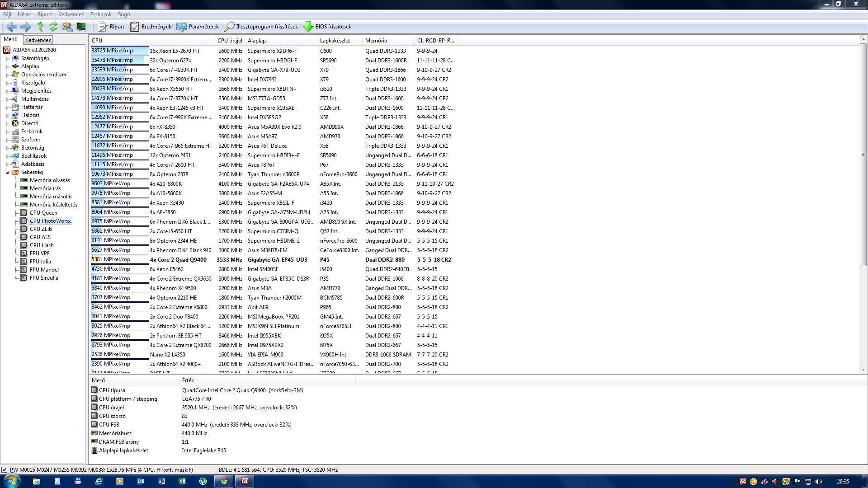Toggle the status bar checkbox
Viewport: 868px width, 488px height.
pyautogui.click(x=4, y=470)
